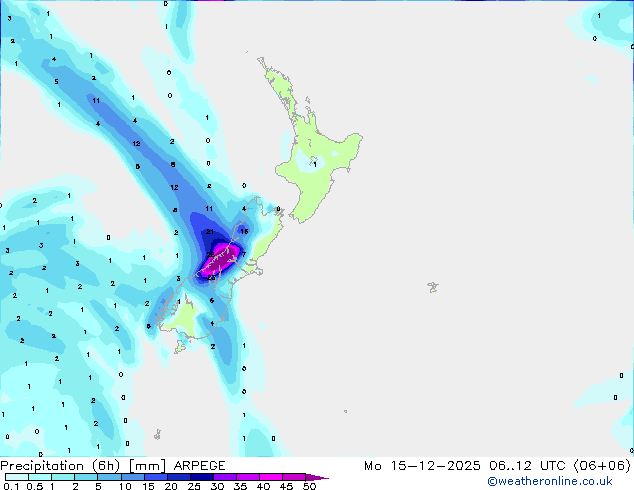The height and width of the screenshot is (490, 634).
Task: Click the '21' precipitation value on the map
Action: coord(209,232)
